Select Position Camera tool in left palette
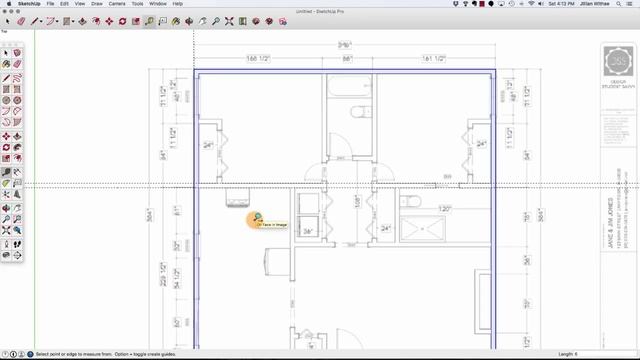 (x=6, y=244)
